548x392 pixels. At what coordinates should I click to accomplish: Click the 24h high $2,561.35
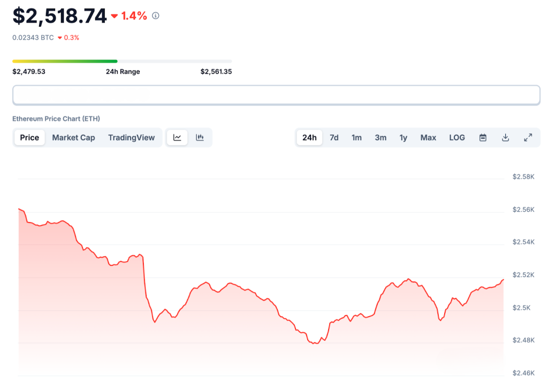(x=216, y=72)
